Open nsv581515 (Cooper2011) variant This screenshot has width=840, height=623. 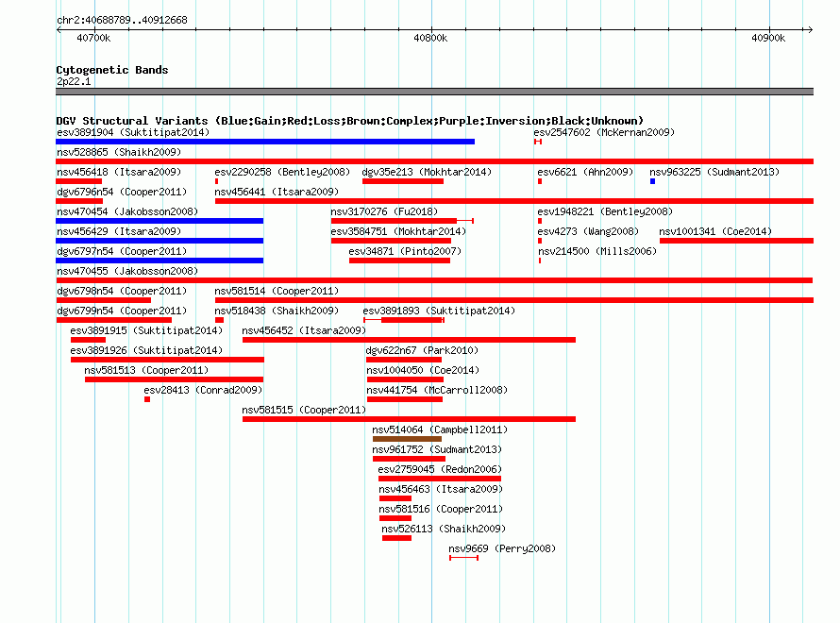pyautogui.click(x=304, y=410)
